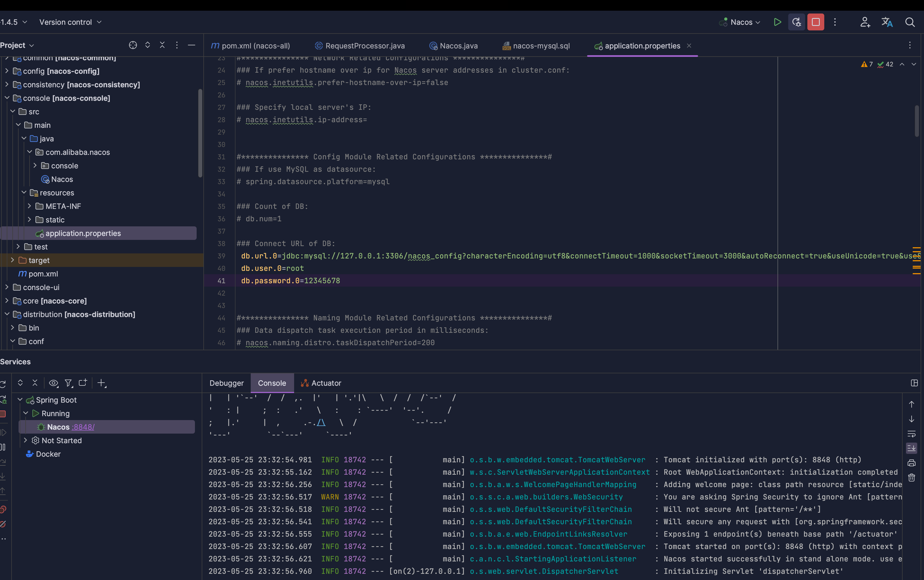924x580 pixels.
Task: Expand core [nacos-core] module
Action: click(7, 300)
